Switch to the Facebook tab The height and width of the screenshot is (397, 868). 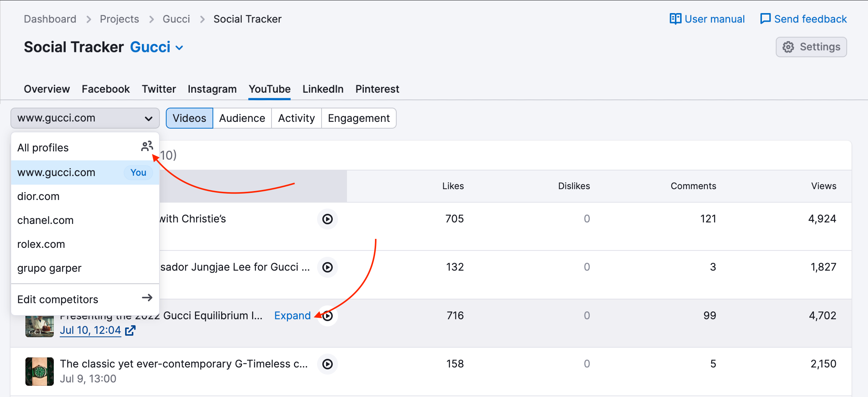click(x=106, y=89)
